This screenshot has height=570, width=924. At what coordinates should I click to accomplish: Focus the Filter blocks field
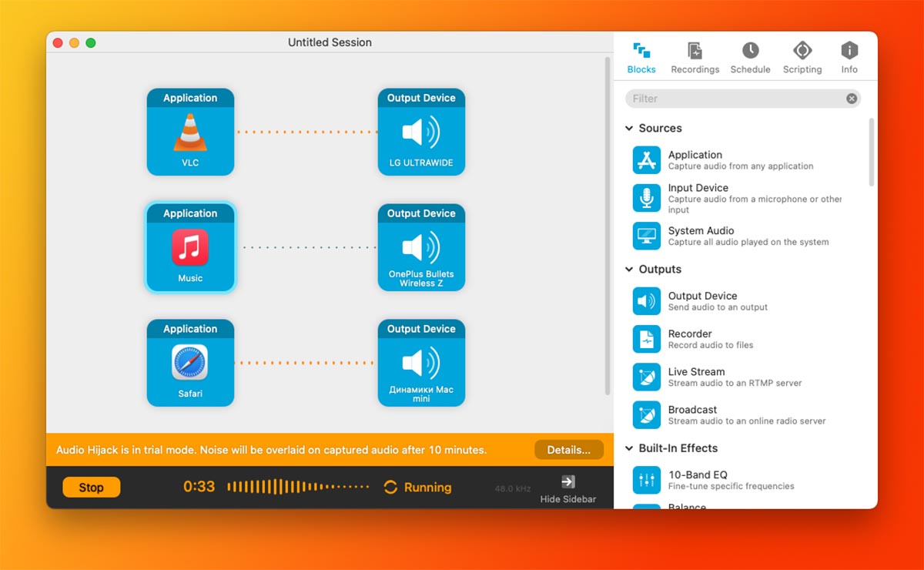click(x=743, y=99)
